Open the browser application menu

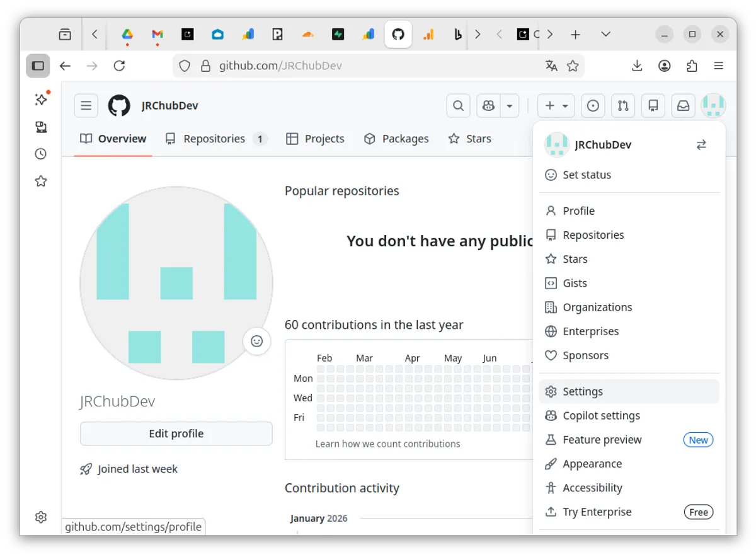(x=719, y=66)
